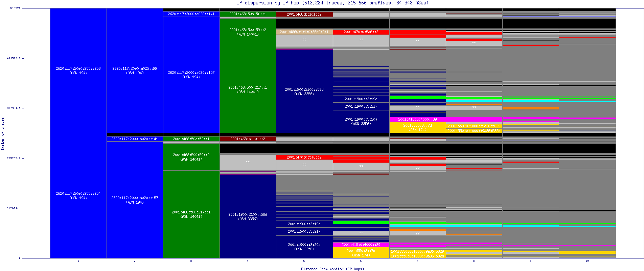Select 2001:1900:2100::58d block in hop 4
This screenshot has width=644, height=271.
click(248, 217)
